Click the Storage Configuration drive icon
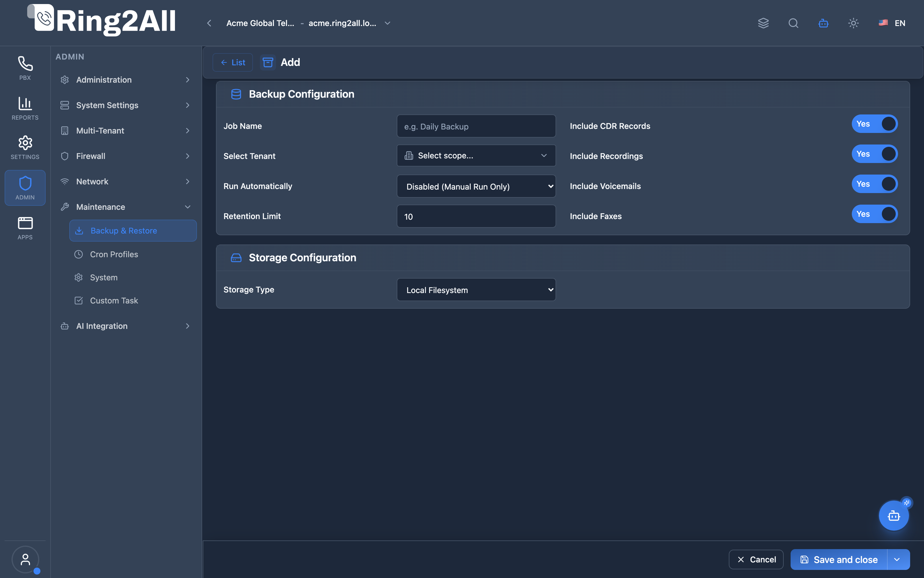The height and width of the screenshot is (578, 924). point(236,258)
